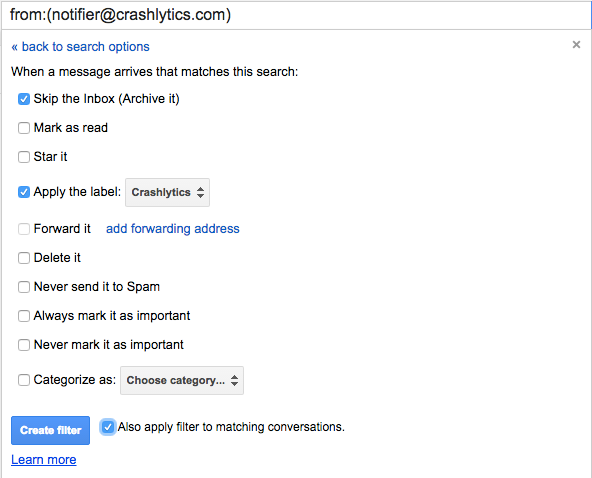Open the Learn more link
Image resolution: width=592 pixels, height=478 pixels.
click(x=44, y=459)
